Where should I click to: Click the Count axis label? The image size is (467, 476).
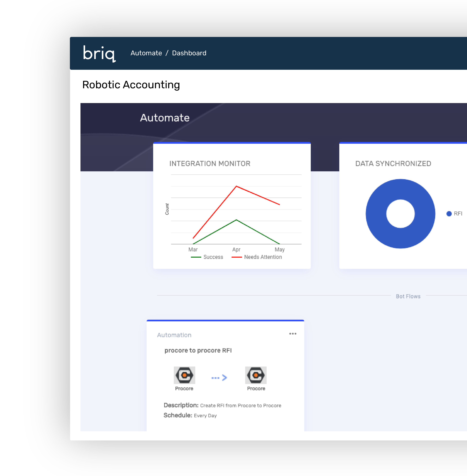click(x=167, y=209)
